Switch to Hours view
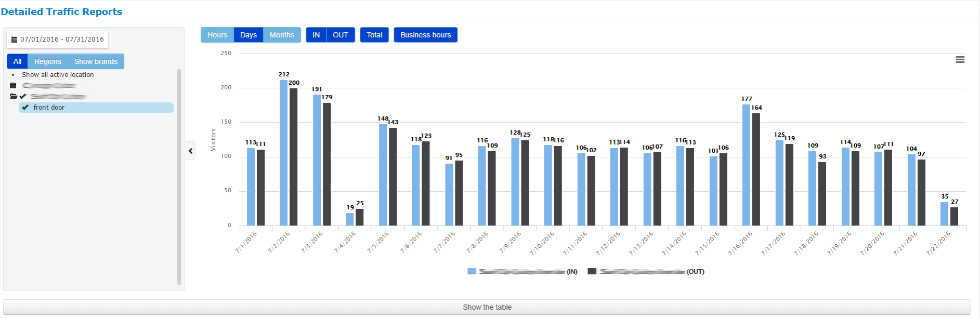The width and height of the screenshot is (980, 318). pos(217,35)
